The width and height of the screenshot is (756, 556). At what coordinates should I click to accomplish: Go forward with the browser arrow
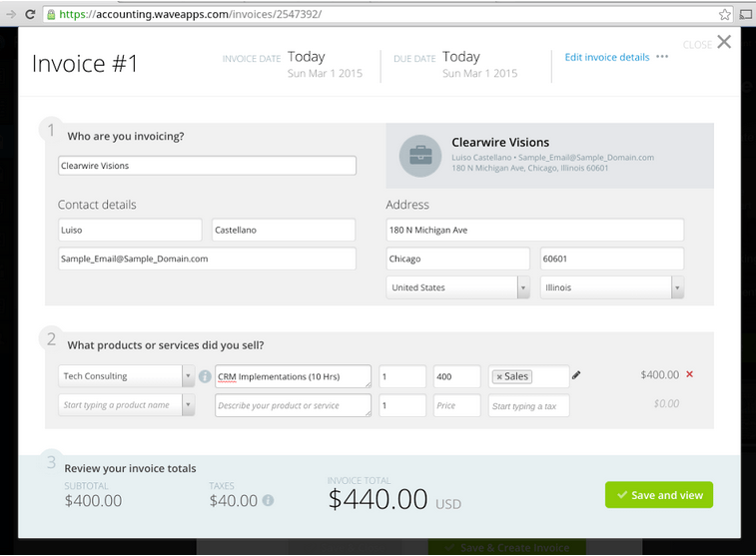tap(11, 14)
